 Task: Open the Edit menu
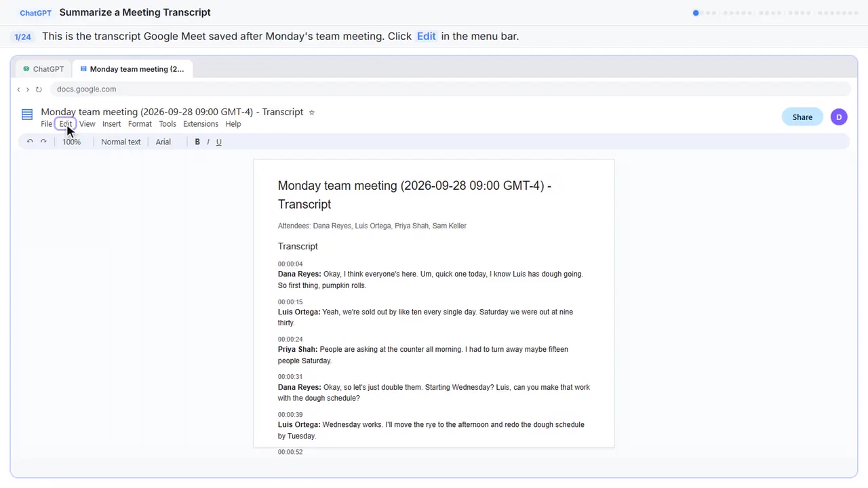[65, 124]
